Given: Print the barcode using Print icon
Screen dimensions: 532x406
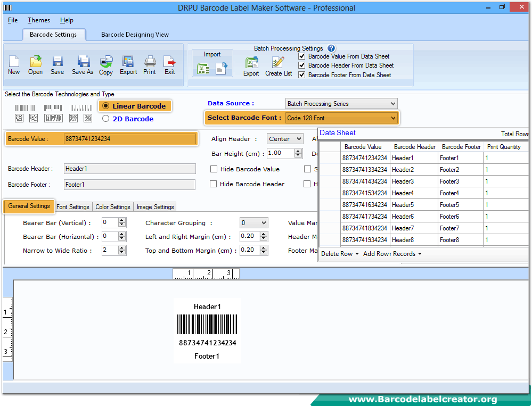Looking at the screenshot, I should pyautogui.click(x=150, y=61).
